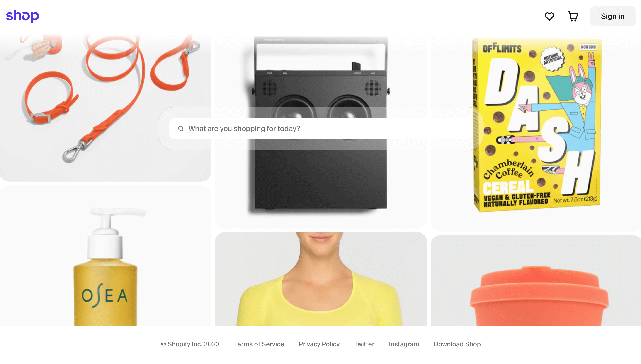Click the Instagram footer link

click(404, 344)
